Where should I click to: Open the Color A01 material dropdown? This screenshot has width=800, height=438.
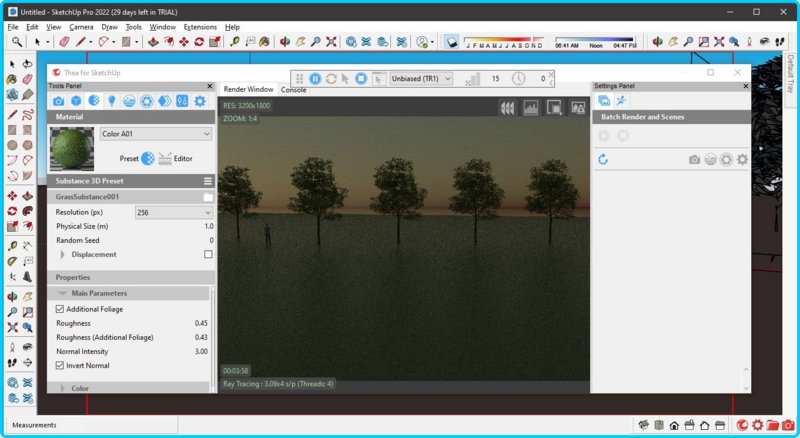click(156, 134)
